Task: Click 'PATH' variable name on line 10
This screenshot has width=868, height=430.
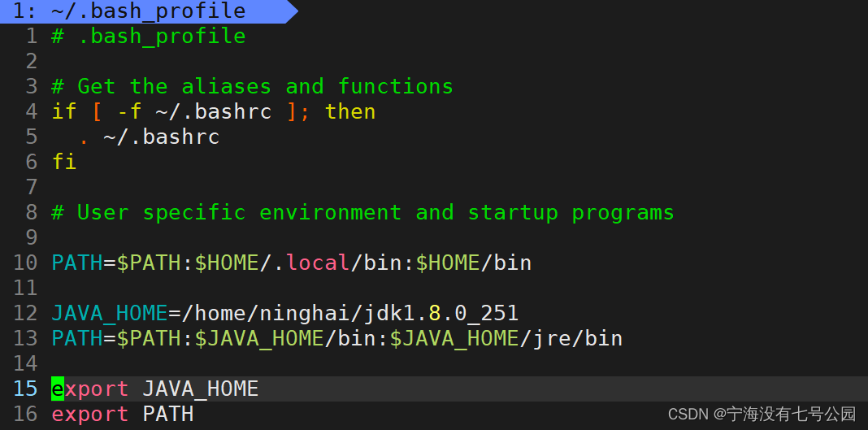Action: (x=77, y=263)
